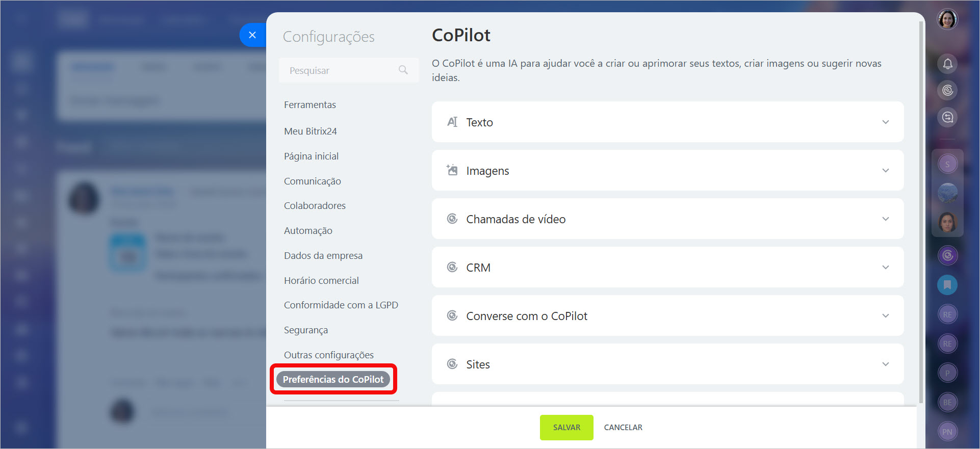Expand Converse com o CoPilot chevron
This screenshot has height=449, width=980.
[x=886, y=316]
